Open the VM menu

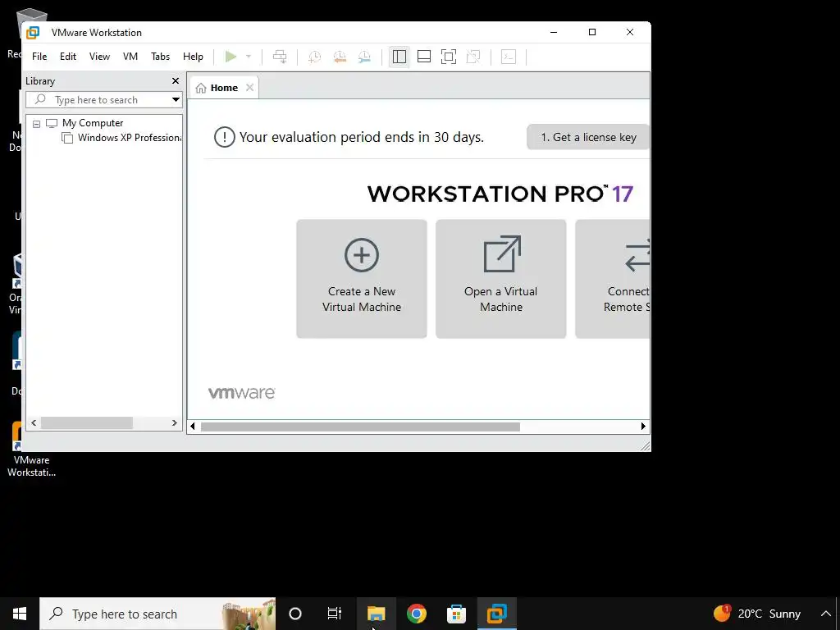[130, 57]
